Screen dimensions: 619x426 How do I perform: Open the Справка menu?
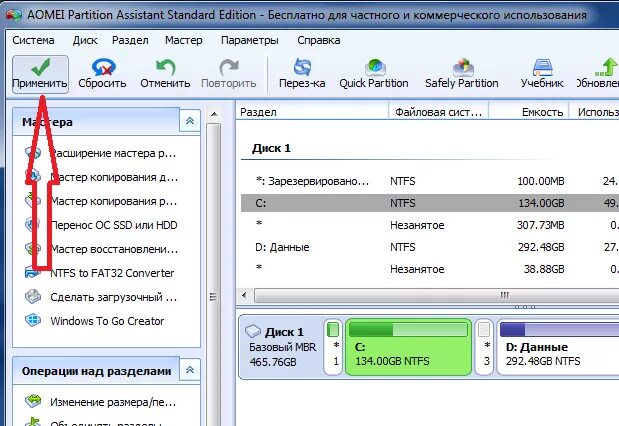click(x=319, y=40)
